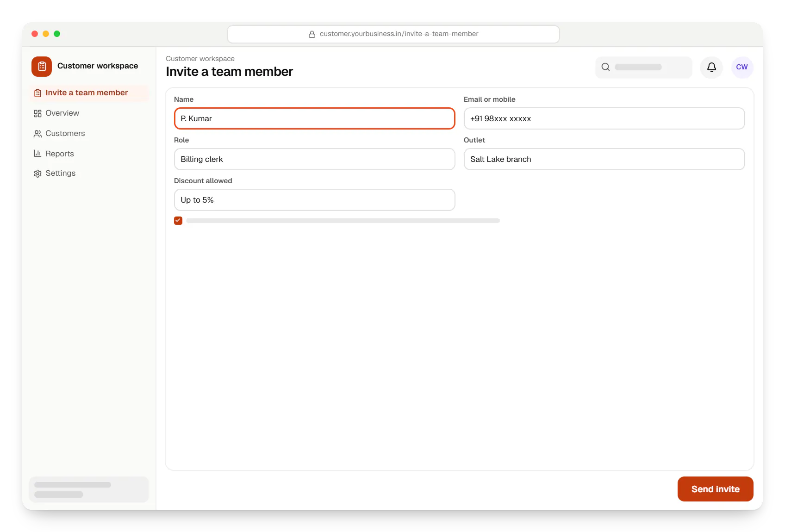785x532 pixels.
Task: Open the CW profile avatar
Action: tap(742, 67)
